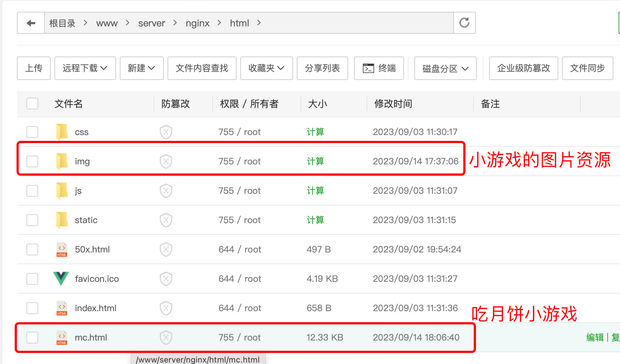This screenshot has width=620, height=364.
Task: Expand the 磁盘分区 dropdown
Action: coord(446,69)
